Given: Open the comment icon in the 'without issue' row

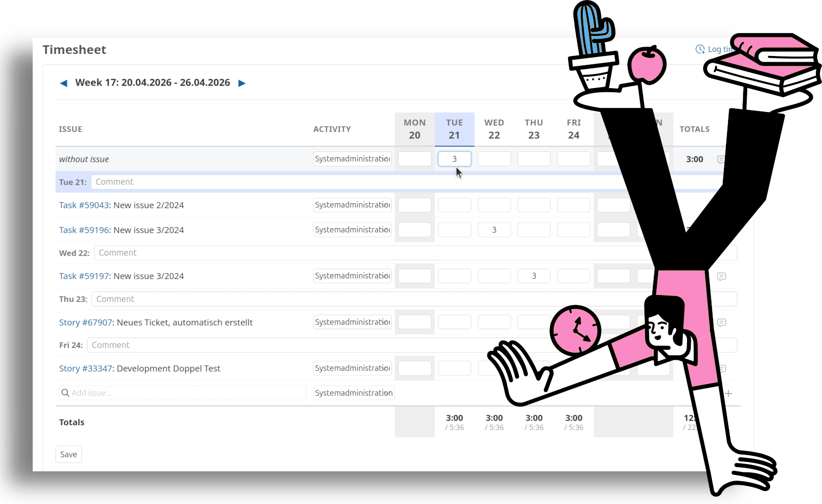Looking at the screenshot, I should (721, 160).
